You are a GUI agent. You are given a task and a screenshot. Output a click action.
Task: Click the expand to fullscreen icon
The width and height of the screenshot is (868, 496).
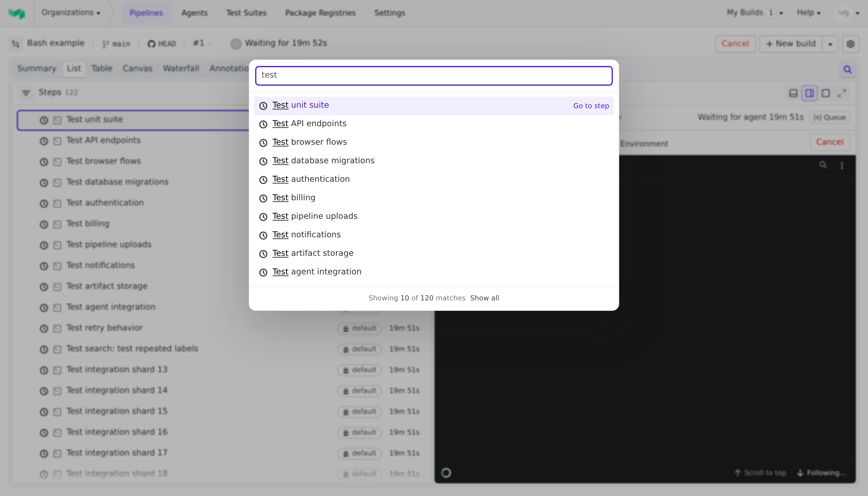coord(842,93)
